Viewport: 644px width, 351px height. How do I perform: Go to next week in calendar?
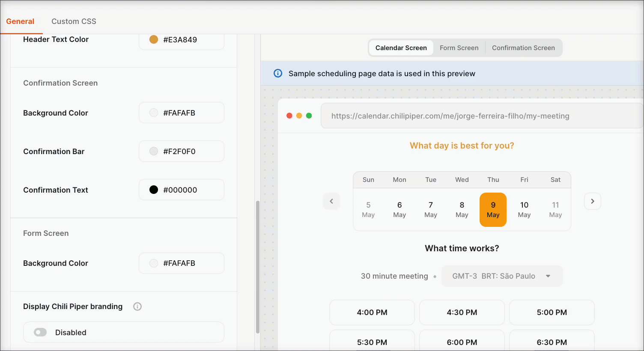click(593, 201)
